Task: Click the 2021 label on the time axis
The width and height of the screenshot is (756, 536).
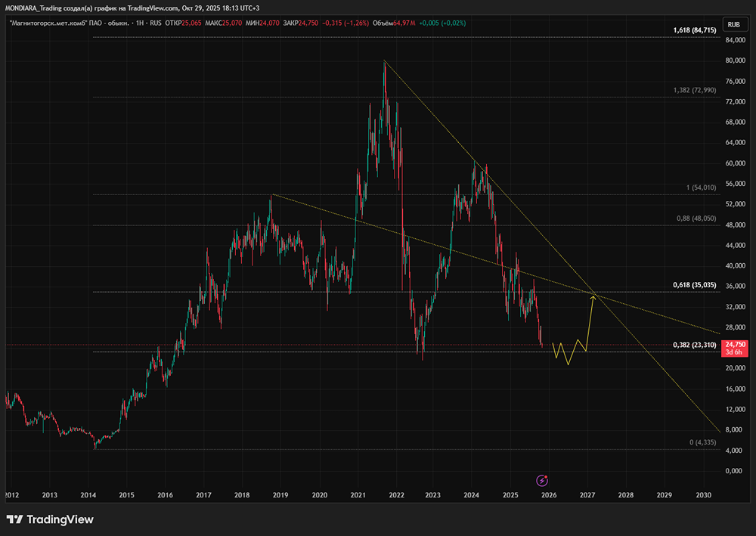Action: 358,495
